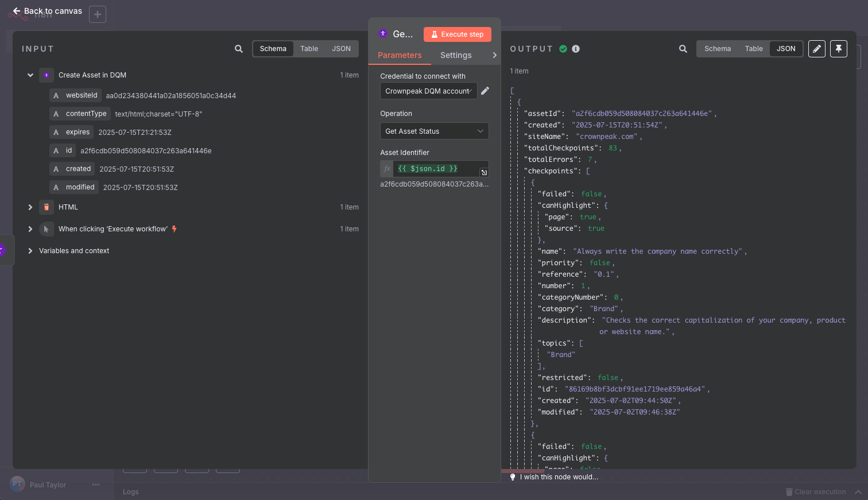Switch output view to Schema

click(718, 49)
